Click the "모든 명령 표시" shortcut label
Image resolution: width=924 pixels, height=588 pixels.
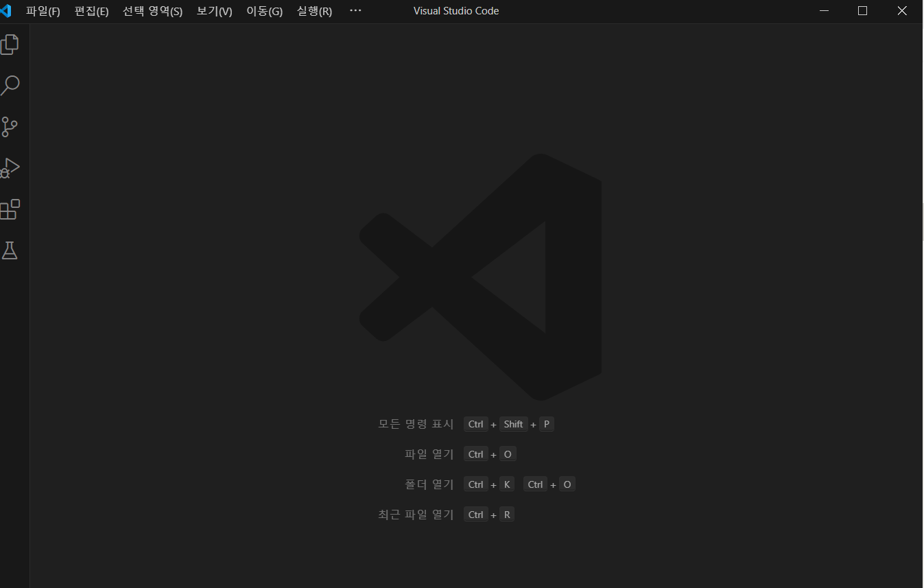point(416,424)
